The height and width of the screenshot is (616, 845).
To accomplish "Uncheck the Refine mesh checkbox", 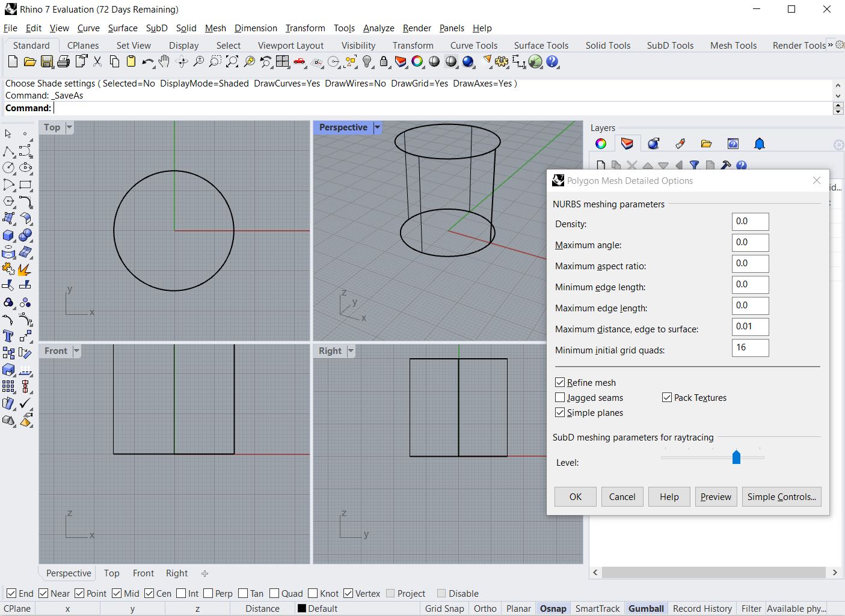I will coord(560,382).
